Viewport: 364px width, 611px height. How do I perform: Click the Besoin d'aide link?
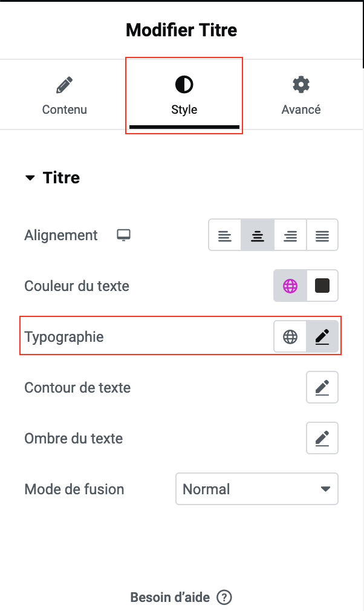(x=170, y=598)
